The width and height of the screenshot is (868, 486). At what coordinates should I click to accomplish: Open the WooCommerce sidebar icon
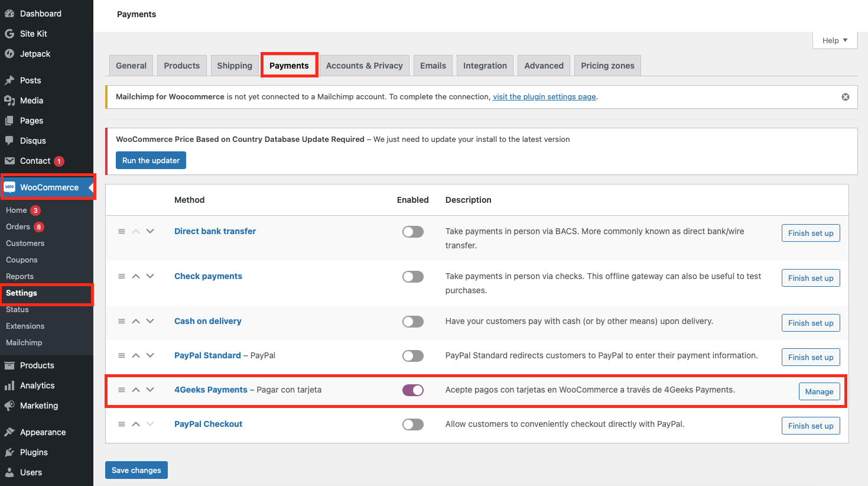pyautogui.click(x=9, y=187)
